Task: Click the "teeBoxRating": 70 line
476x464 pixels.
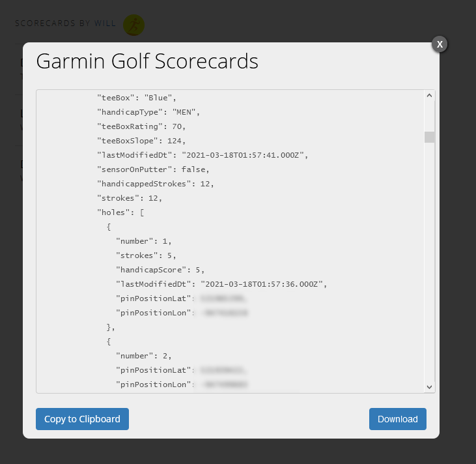Action: coord(141,126)
